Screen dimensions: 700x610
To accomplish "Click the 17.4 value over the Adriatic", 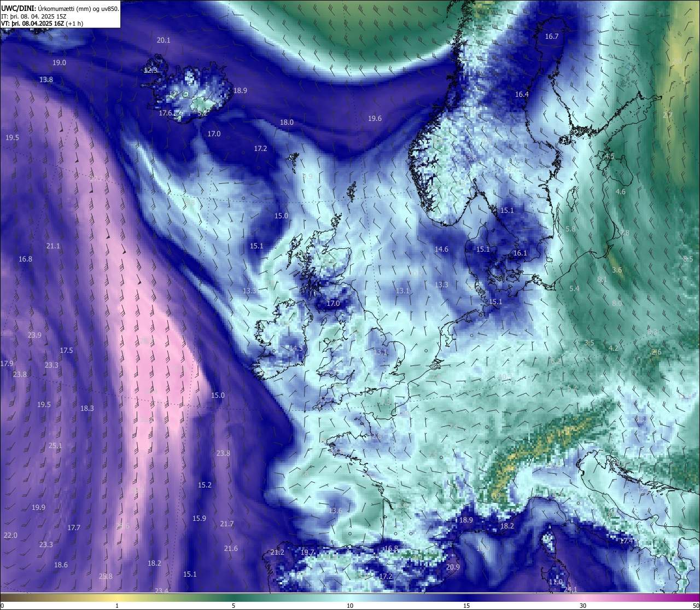I will 626,541.
